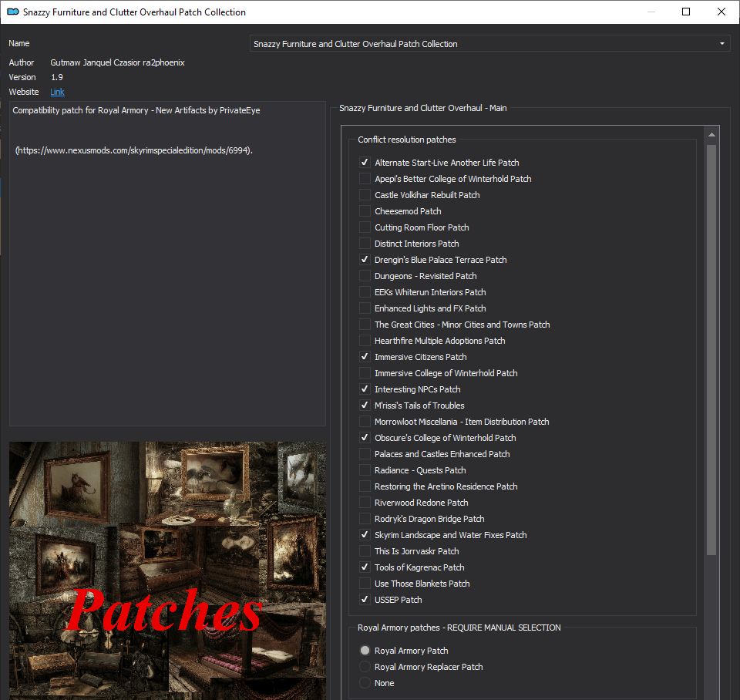The image size is (740, 700).
Task: Uncheck M'rissi's Tails of Troubles
Action: [365, 405]
